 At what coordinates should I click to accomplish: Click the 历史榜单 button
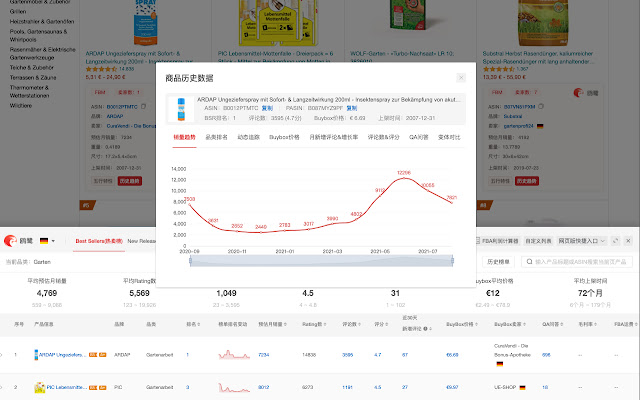pos(498,262)
